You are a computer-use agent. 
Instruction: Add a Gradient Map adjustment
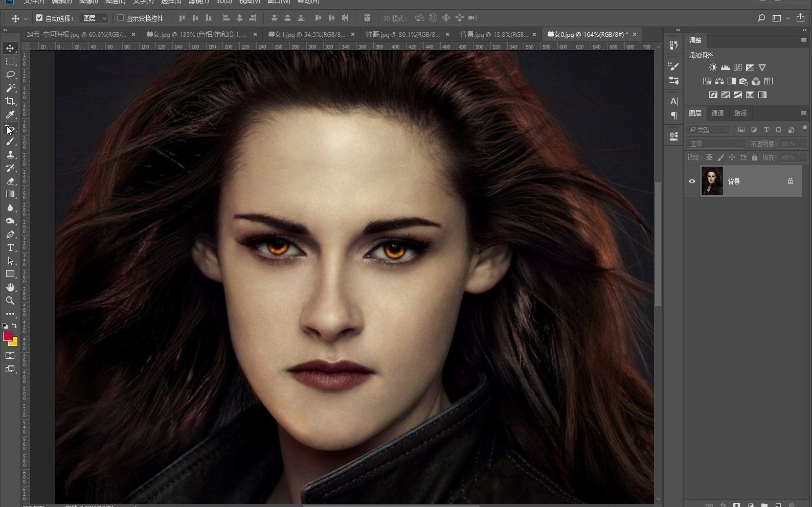click(x=762, y=95)
